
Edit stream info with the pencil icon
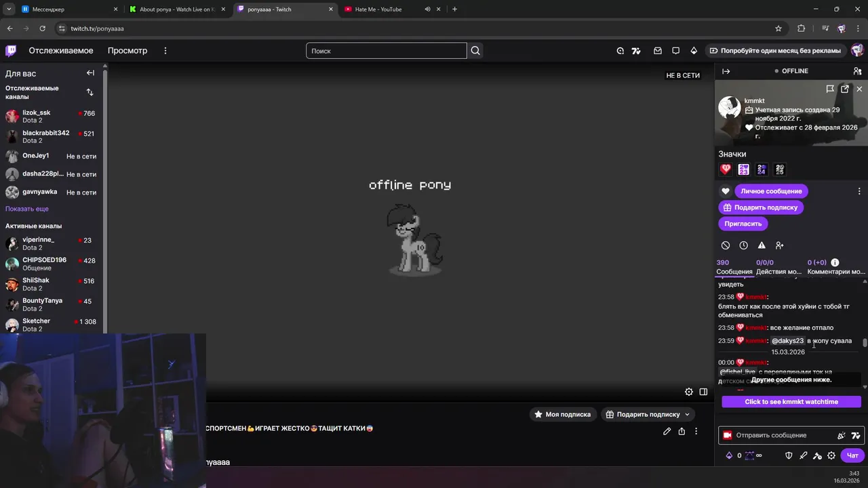click(x=667, y=431)
